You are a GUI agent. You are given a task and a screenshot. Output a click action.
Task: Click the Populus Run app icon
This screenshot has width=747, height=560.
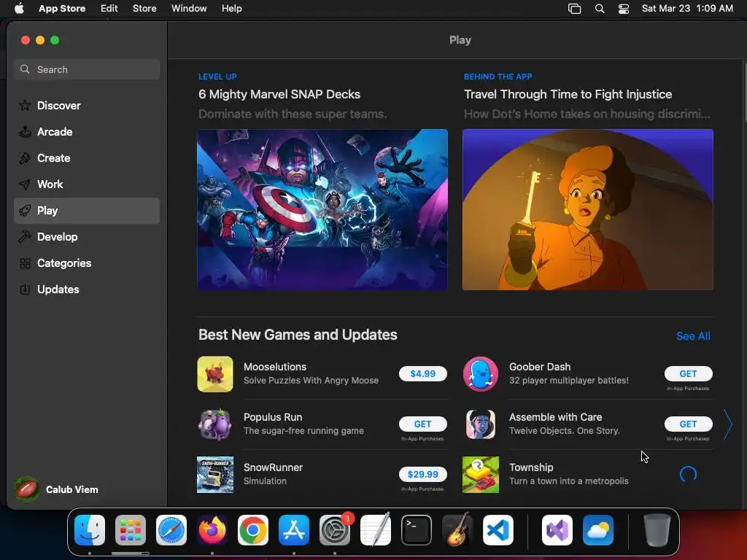pyautogui.click(x=215, y=424)
